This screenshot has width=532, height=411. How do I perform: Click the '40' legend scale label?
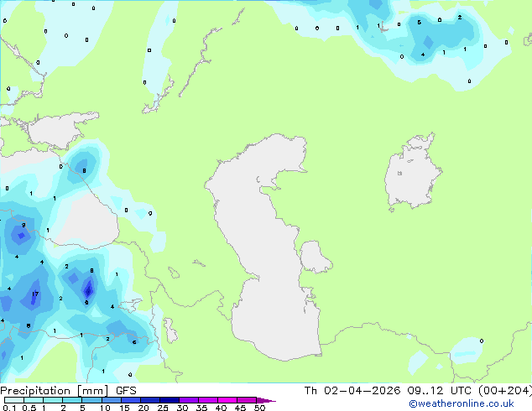[x=221, y=408]
